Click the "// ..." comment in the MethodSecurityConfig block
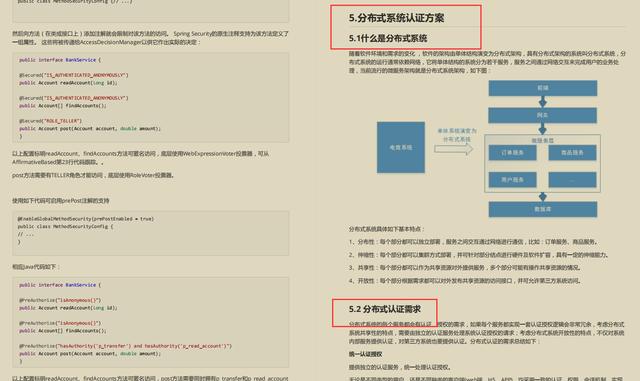Screen dimensions: 640x381 pyautogui.click(x=26, y=234)
